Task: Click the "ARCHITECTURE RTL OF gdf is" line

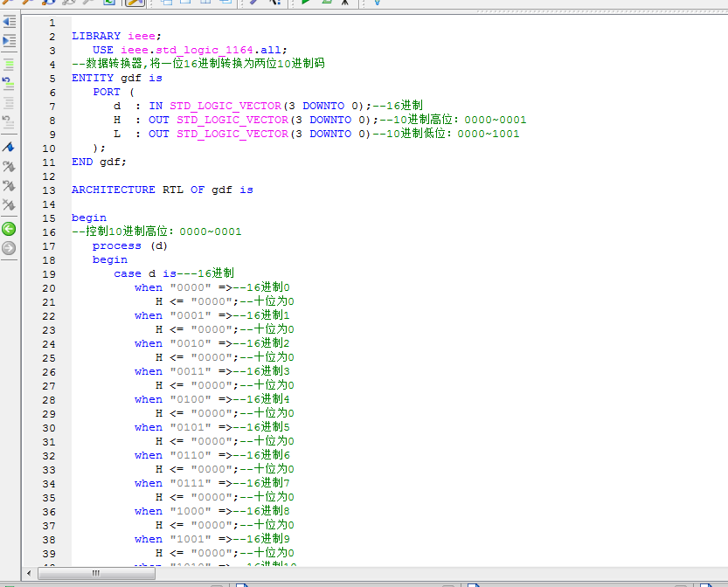Action: [162, 190]
